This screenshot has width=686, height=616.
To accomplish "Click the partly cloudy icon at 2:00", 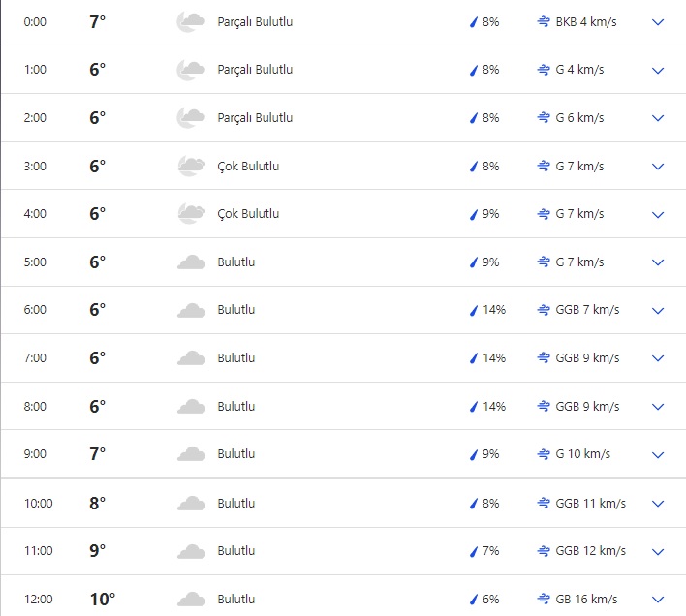I will [191, 118].
